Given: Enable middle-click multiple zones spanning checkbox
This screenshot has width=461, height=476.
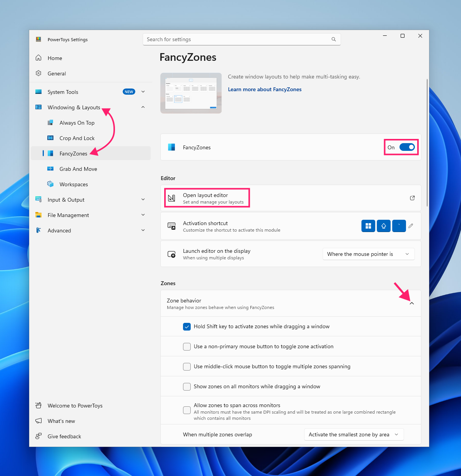Looking at the screenshot, I should click(187, 367).
